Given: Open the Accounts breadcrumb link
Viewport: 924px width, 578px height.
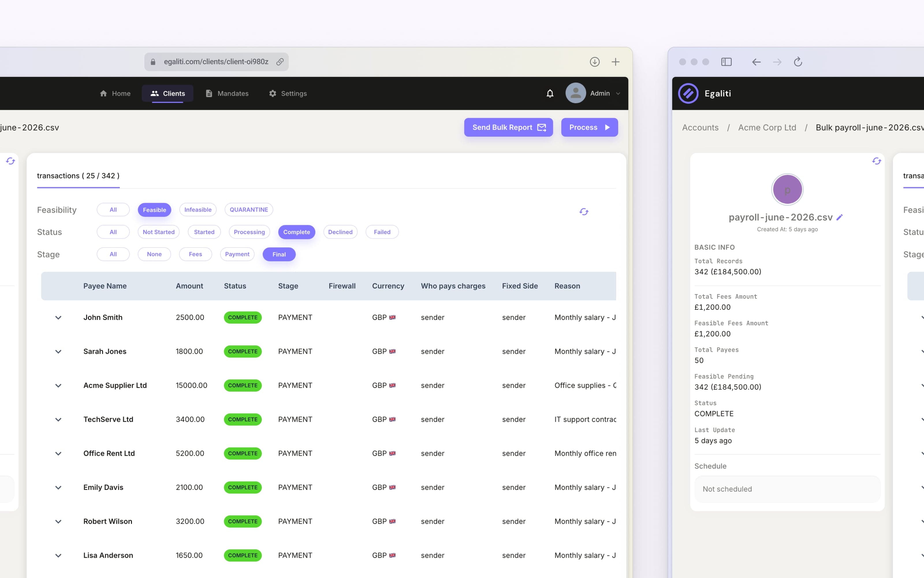Looking at the screenshot, I should click(x=700, y=128).
